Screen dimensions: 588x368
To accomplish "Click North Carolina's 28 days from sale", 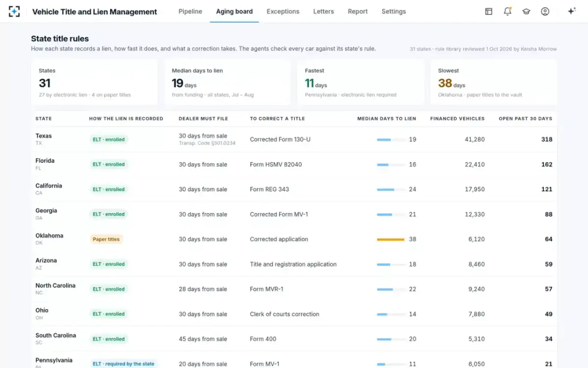I will pyautogui.click(x=203, y=289).
